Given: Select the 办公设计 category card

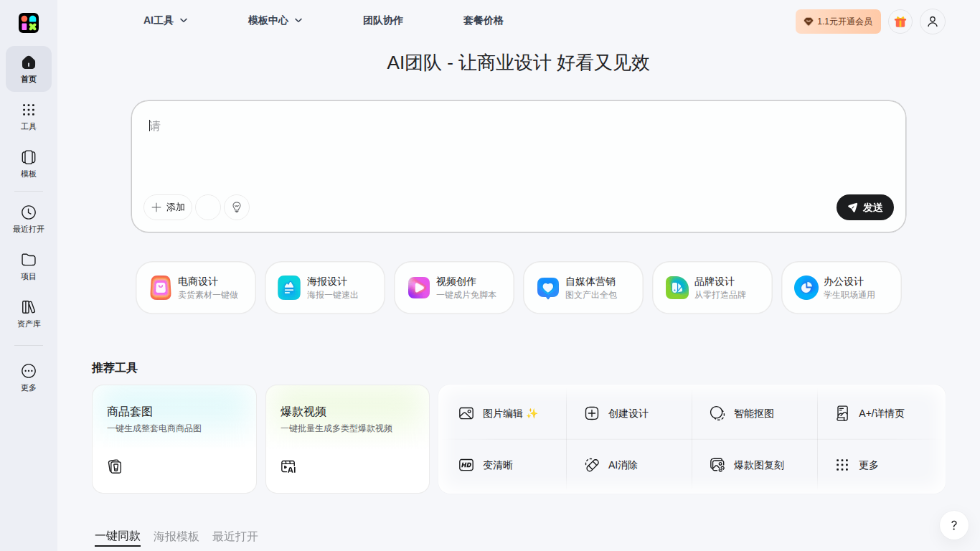Looking at the screenshot, I should click(842, 288).
